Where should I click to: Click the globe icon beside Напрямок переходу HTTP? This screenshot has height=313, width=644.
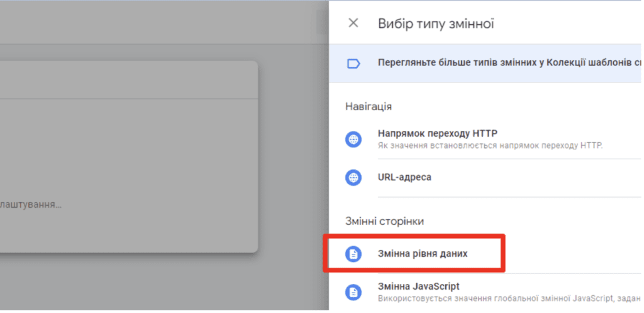click(353, 139)
